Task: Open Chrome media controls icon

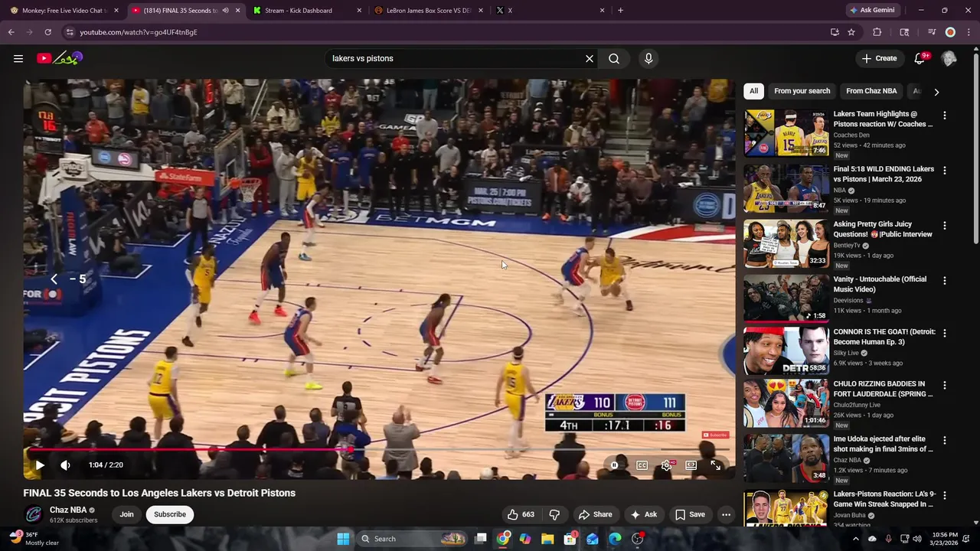Action: [x=932, y=32]
